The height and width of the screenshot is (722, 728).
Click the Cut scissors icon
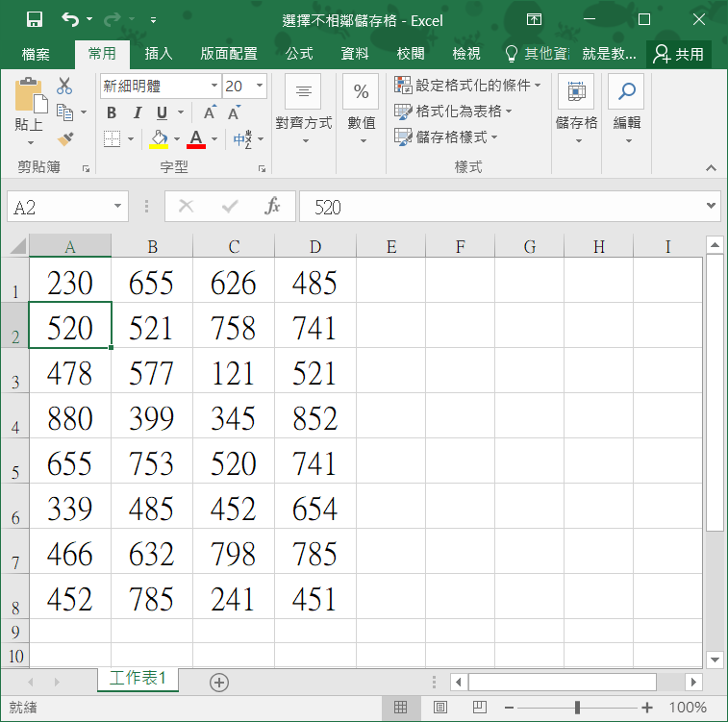(65, 87)
